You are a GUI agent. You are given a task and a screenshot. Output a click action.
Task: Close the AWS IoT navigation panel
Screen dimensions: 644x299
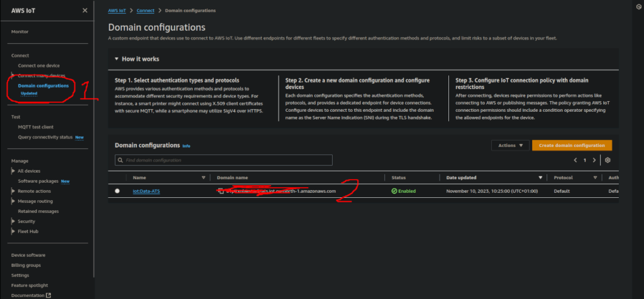click(85, 11)
